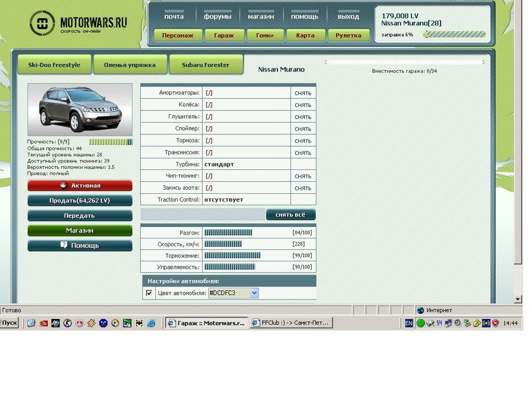The height and width of the screenshot is (399, 532).
Task: Open the EN language indicator
Action: (x=409, y=323)
